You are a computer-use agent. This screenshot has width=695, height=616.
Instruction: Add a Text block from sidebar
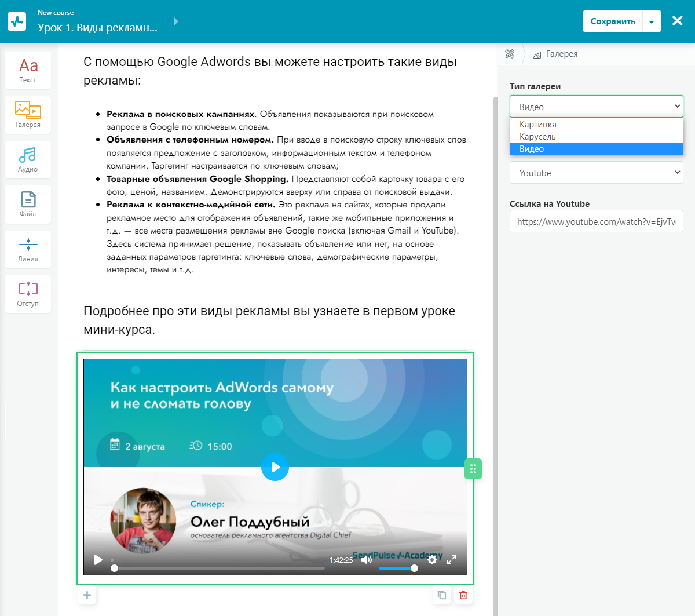[x=28, y=71]
